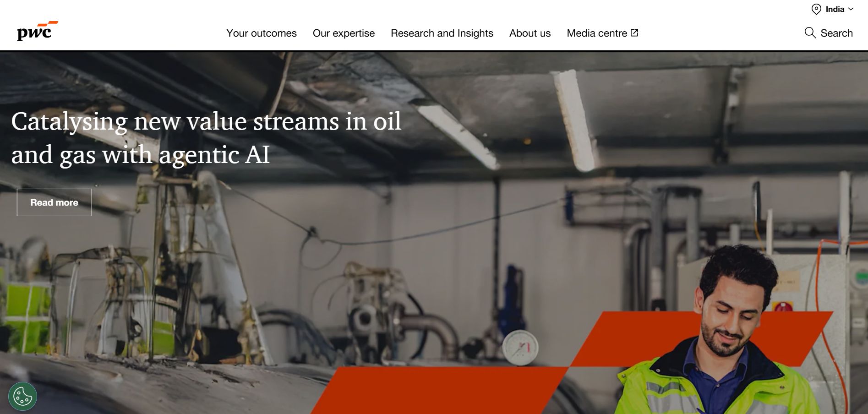Screen dimensions: 868x414
Task: Open the cookie settings icon
Action: coord(22,396)
